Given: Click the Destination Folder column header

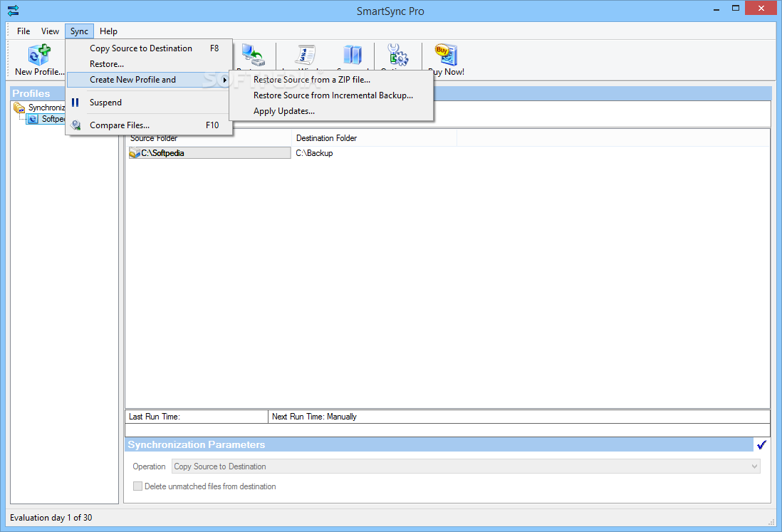Looking at the screenshot, I should click(x=374, y=138).
